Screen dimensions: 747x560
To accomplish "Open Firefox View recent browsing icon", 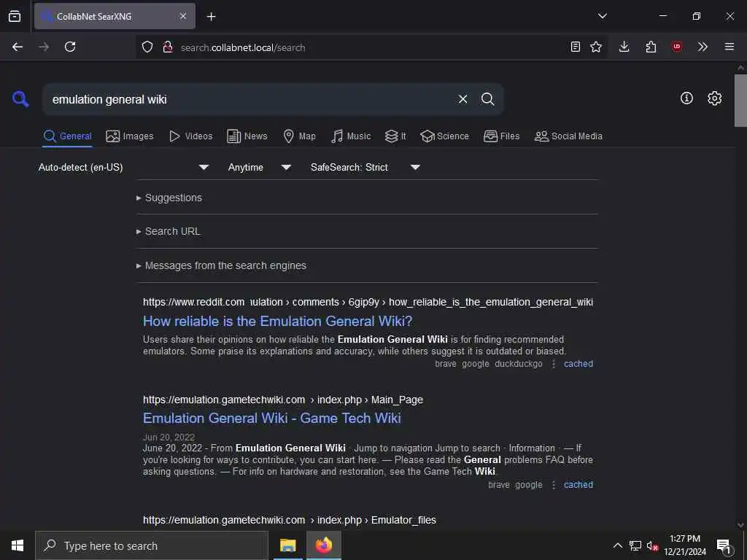I will [x=15, y=16].
